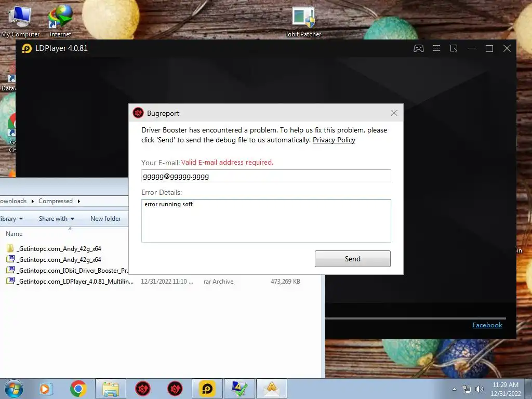The height and width of the screenshot is (399, 532).
Task: Open Include in library dropdown in Explorer
Action: tap(11, 219)
